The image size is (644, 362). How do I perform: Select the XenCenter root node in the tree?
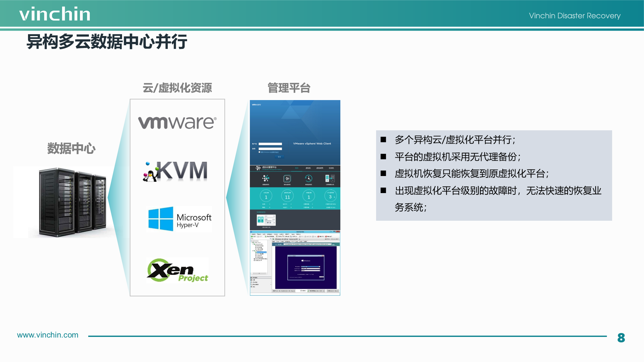(255, 241)
